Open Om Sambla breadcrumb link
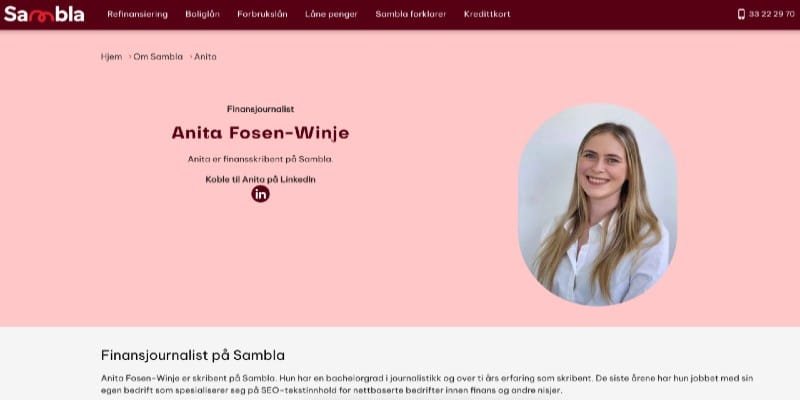Viewport: 800px width, 400px height. pyautogui.click(x=158, y=57)
